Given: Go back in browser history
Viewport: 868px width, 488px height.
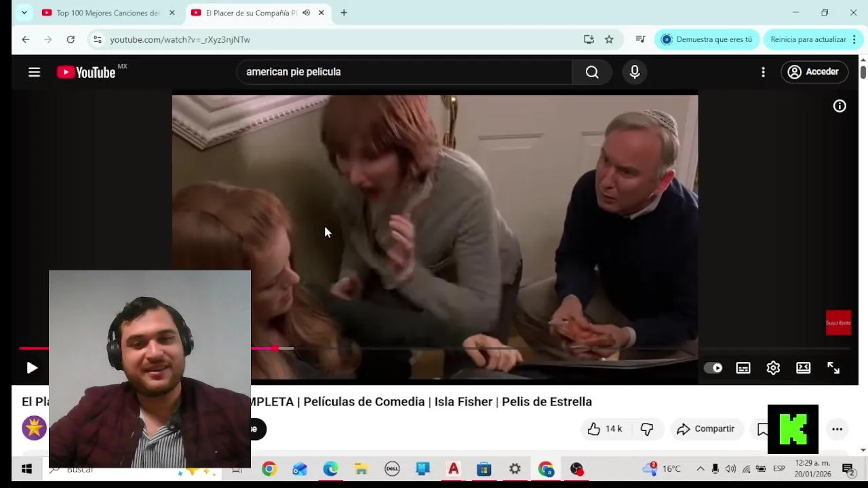Looking at the screenshot, I should (x=25, y=39).
